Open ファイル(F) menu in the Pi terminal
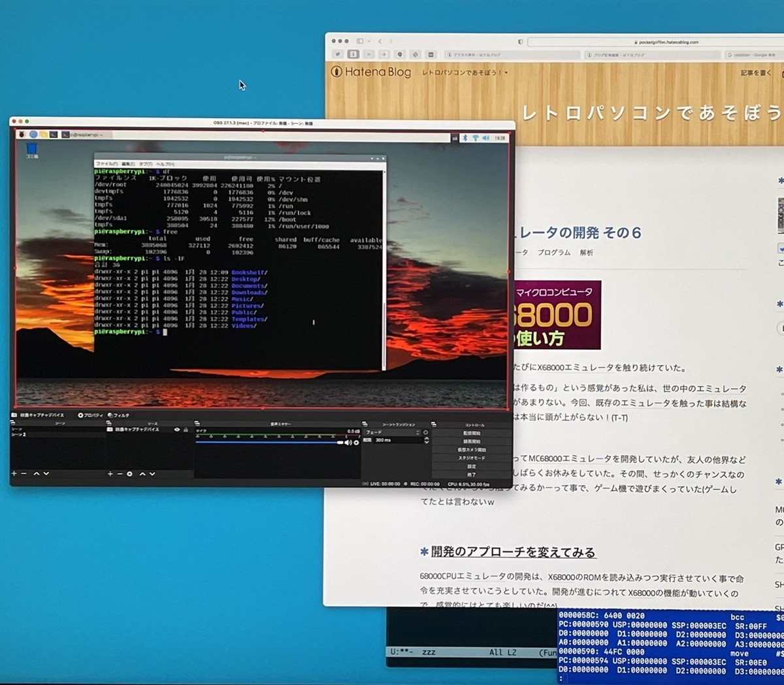Viewport: 784px width, 685px height. pos(107,164)
